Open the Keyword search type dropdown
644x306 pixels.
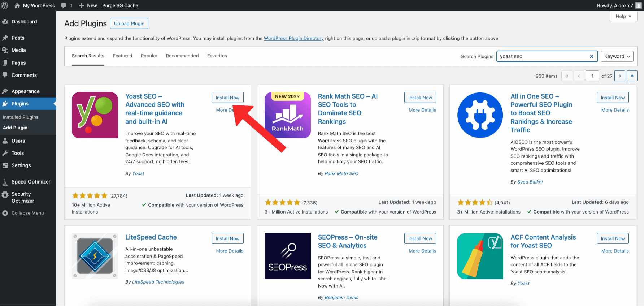pos(617,56)
